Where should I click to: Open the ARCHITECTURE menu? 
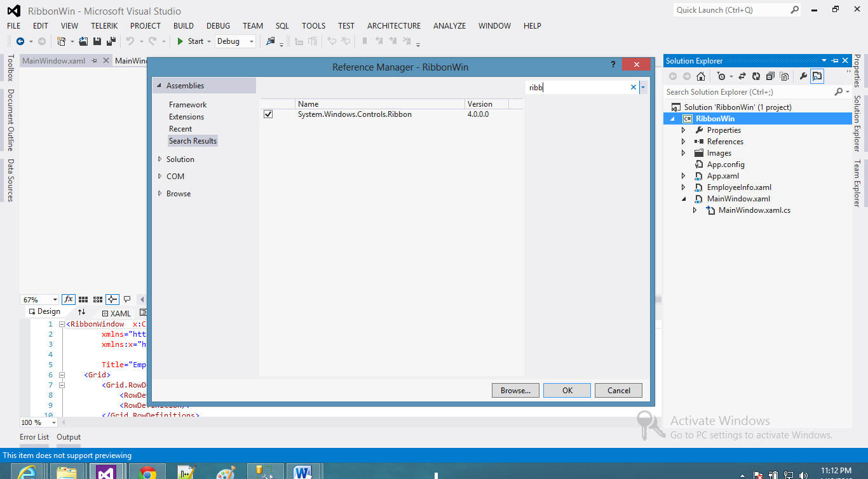tap(394, 26)
